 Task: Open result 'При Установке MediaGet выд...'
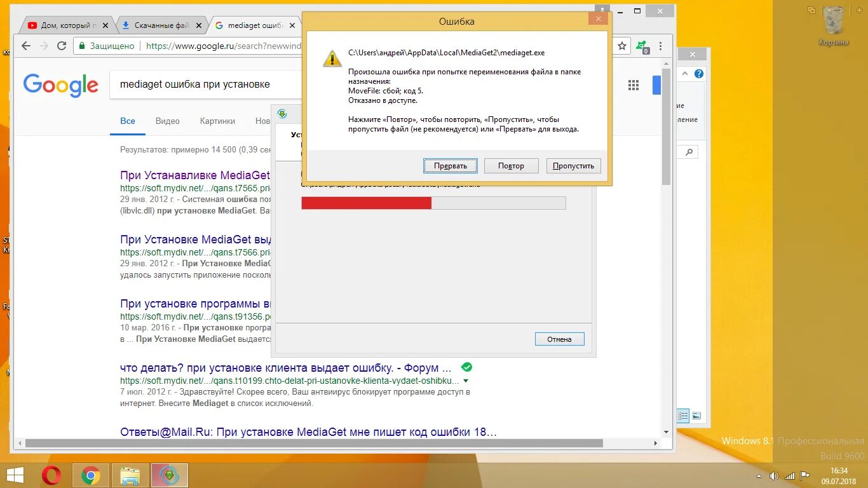tap(196, 240)
